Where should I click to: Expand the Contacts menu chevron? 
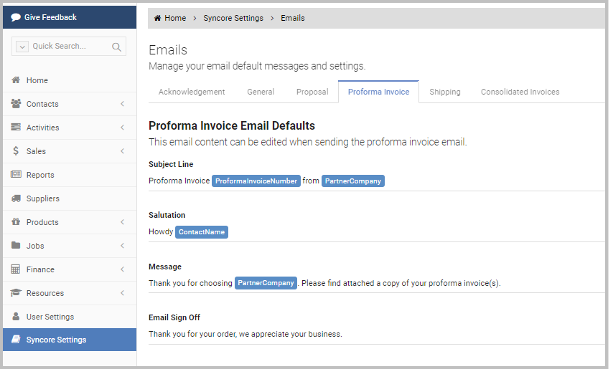(x=123, y=103)
